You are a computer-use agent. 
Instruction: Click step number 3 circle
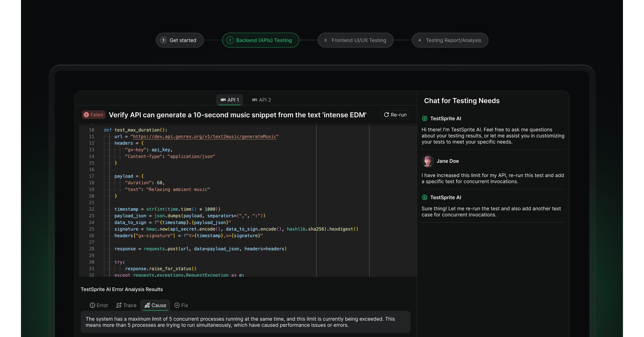pyautogui.click(x=326, y=40)
